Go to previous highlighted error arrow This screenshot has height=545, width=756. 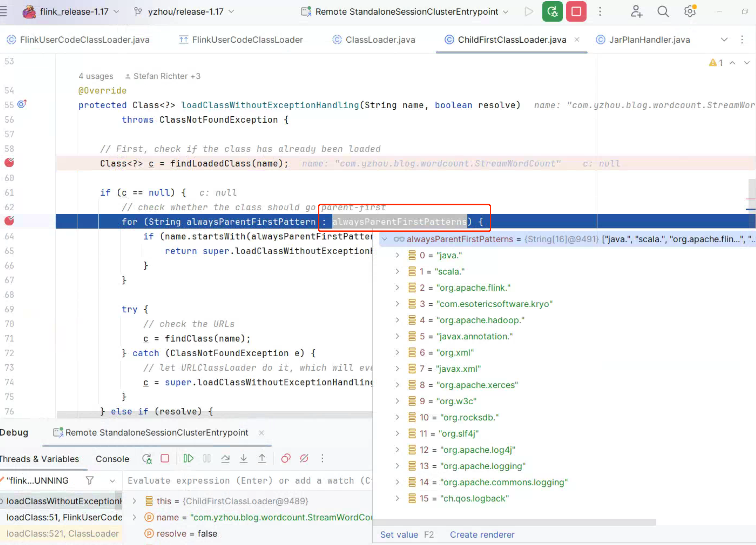[x=732, y=63]
